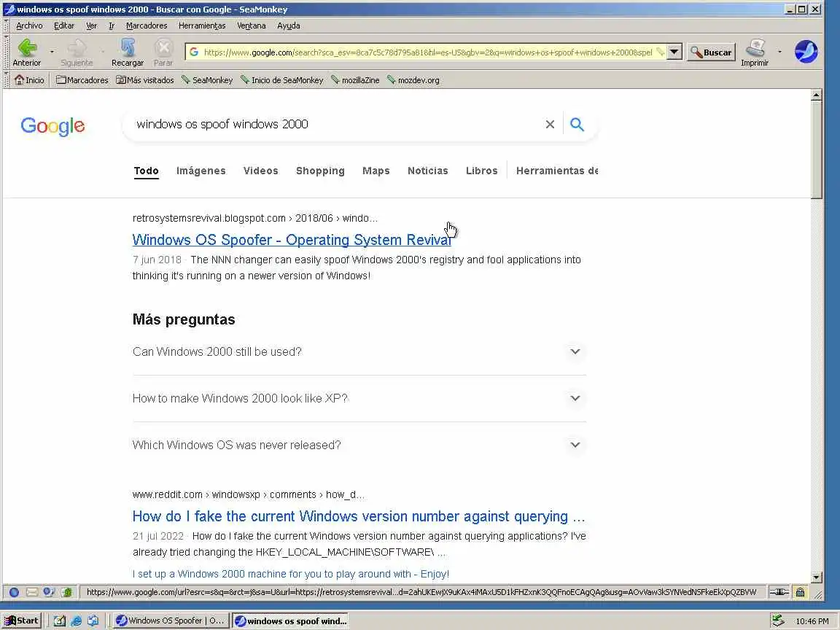Open the mozillaZine bookmark

click(x=355, y=79)
